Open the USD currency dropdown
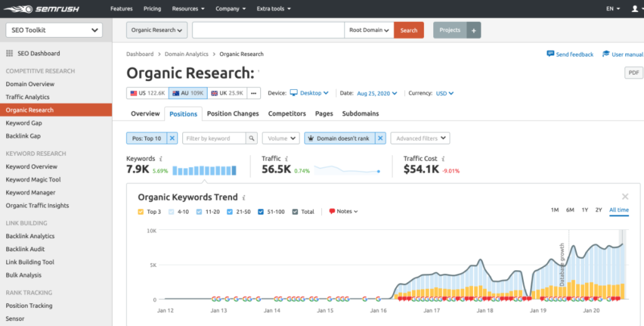The height and width of the screenshot is (326, 644). pyautogui.click(x=445, y=93)
